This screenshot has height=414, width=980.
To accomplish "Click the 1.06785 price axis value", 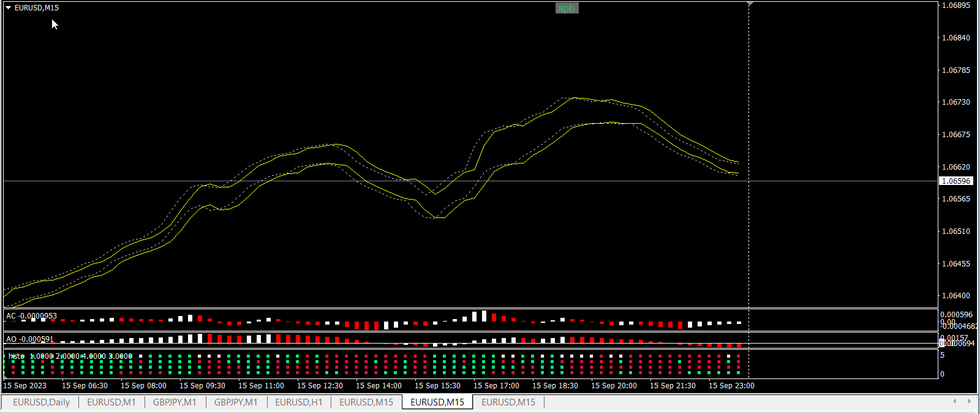I will point(956,70).
